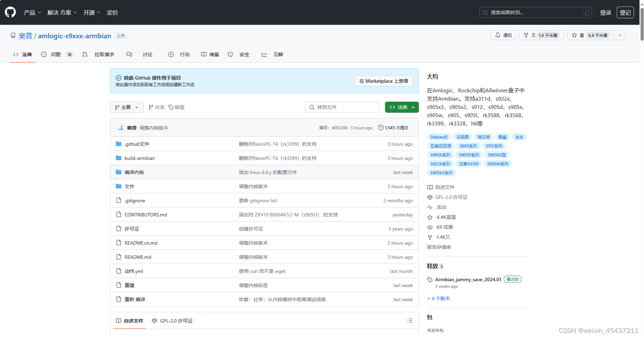Open the 奥普 owner link
Viewport: 644px width, 337px height.
pos(26,36)
